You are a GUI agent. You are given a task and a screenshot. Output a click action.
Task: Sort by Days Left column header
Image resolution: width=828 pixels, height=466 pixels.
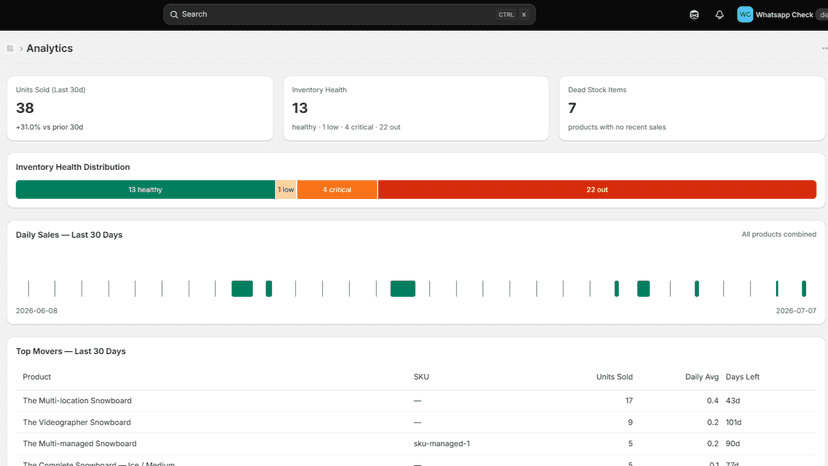(742, 377)
